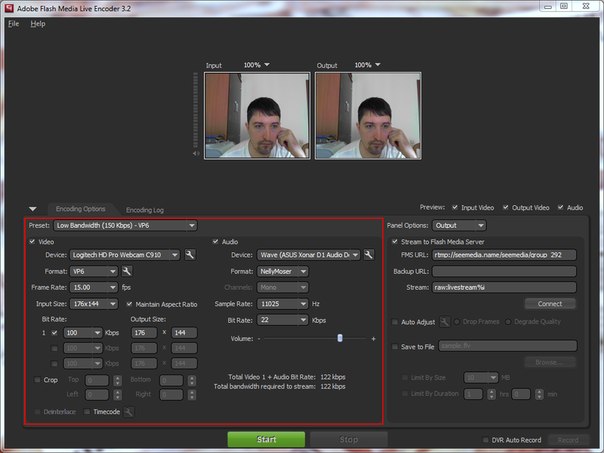Open VP6 format settings wrench
This screenshot has height=453, width=604.
click(127, 271)
